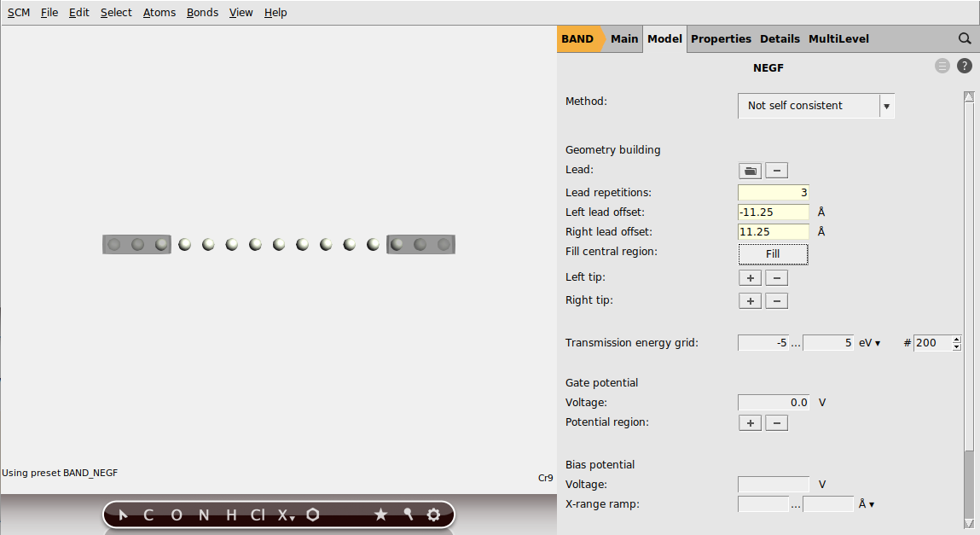Select the carbon atom tool
980x535 pixels.
(148, 515)
